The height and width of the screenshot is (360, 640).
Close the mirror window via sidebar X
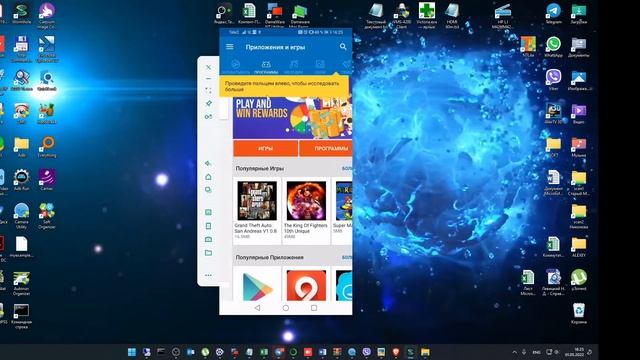[209, 67]
